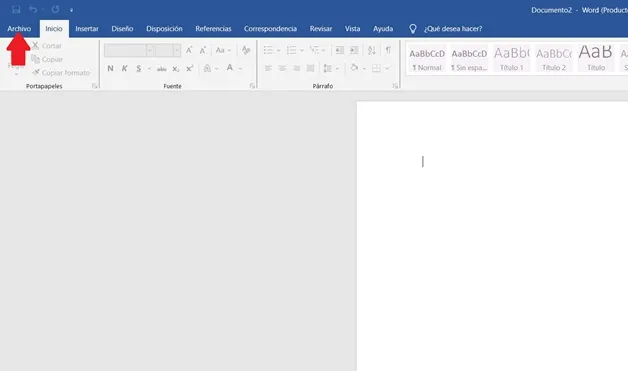Open the quick access toolbar customization dropdown

tap(71, 10)
